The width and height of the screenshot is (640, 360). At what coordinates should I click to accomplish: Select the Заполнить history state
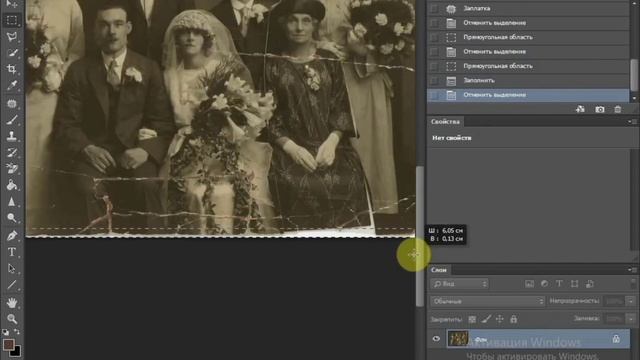[x=528, y=80]
